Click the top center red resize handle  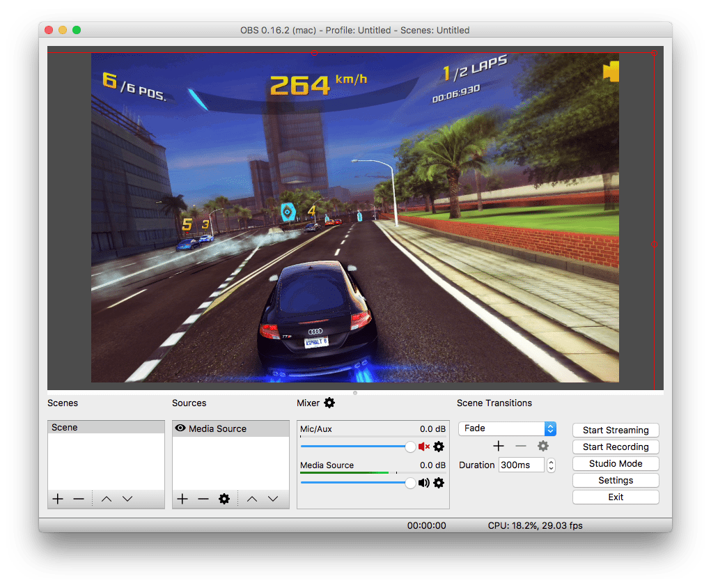coord(314,53)
